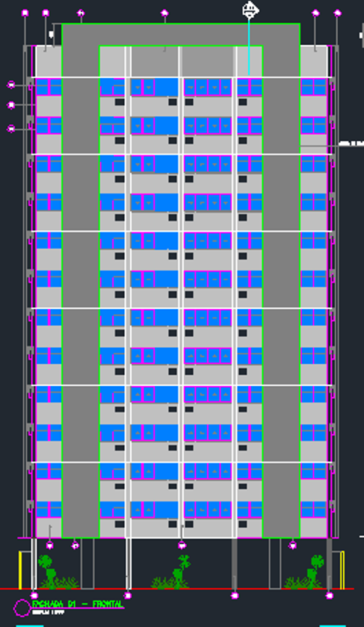364x627 pixels.
Task: Click the yellow post at the right edge
Action: (x=343, y=570)
